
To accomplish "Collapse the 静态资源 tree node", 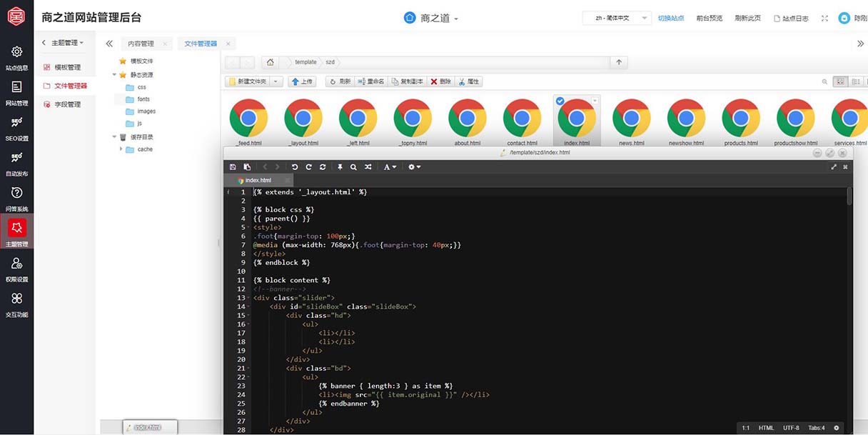I will [x=114, y=74].
